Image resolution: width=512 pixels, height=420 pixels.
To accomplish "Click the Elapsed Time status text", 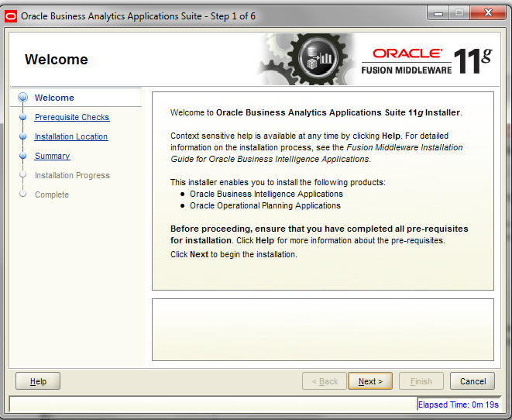I will pos(459,405).
